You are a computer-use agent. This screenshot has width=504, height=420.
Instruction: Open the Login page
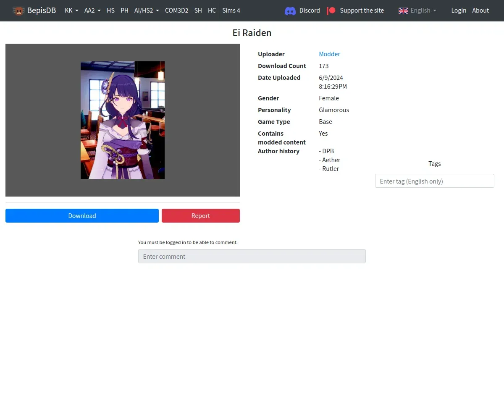pyautogui.click(x=459, y=10)
